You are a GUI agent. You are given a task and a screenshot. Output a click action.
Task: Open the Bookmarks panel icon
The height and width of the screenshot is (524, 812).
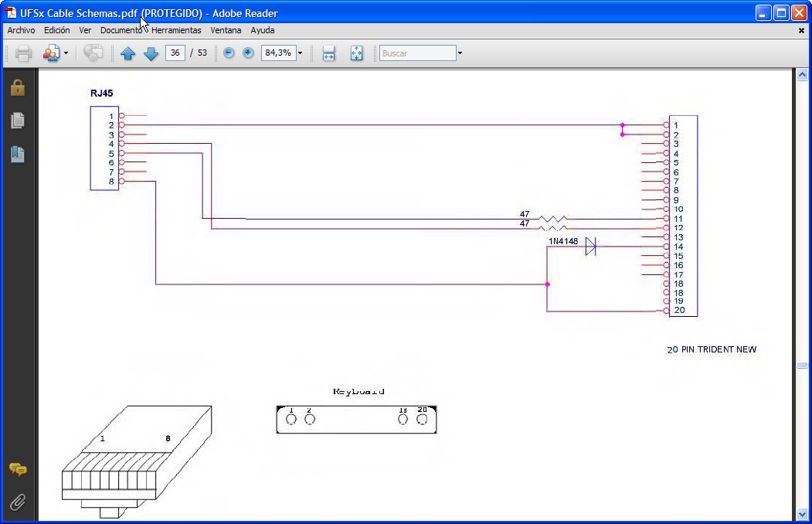pos(18,154)
